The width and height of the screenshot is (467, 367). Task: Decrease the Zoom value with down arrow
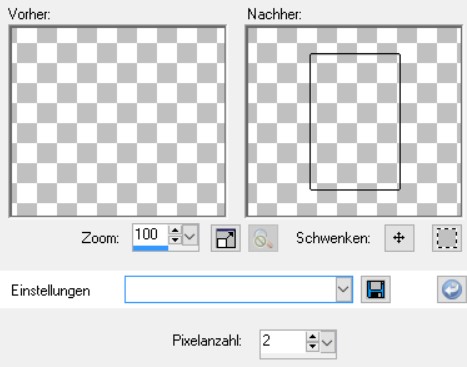pyautogui.click(x=175, y=240)
